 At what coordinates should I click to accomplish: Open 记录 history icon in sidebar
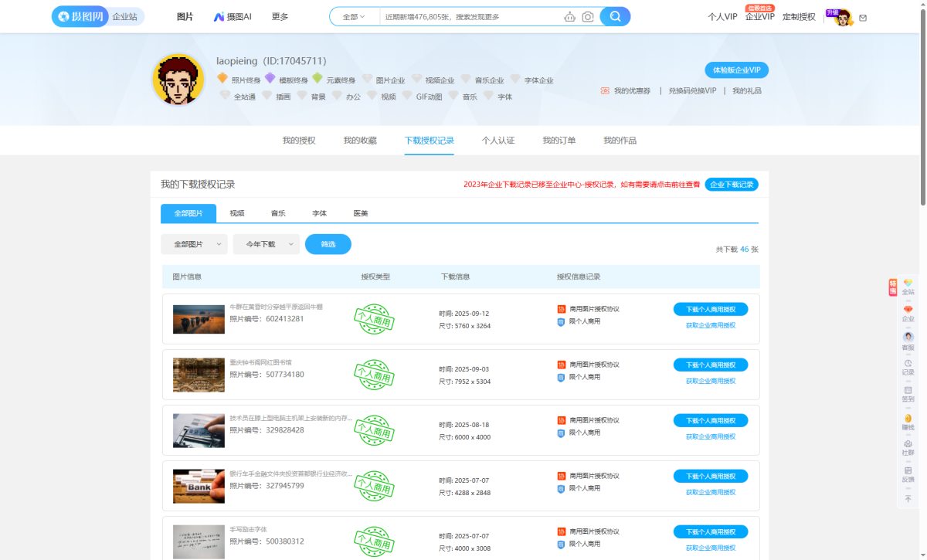(908, 367)
